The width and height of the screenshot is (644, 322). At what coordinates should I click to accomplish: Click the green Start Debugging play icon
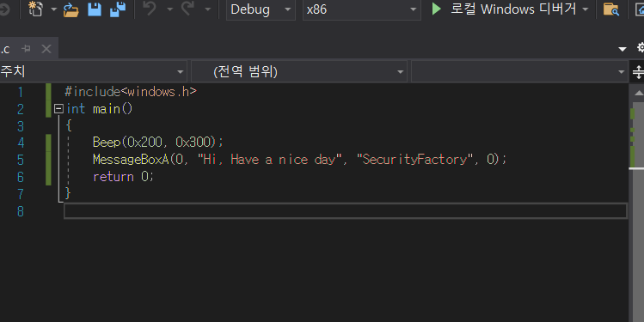pyautogui.click(x=436, y=9)
